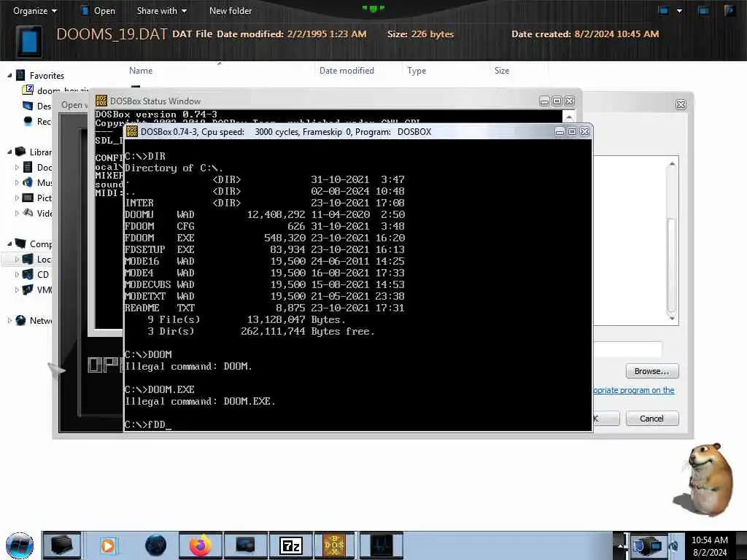This screenshot has width=747, height=560.
Task: Click the DOSBox icon in the DOSBox 0.74-3 title bar
Action: click(132, 131)
